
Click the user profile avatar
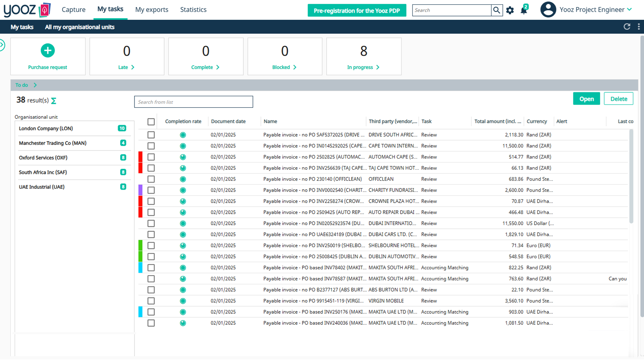(x=548, y=9)
